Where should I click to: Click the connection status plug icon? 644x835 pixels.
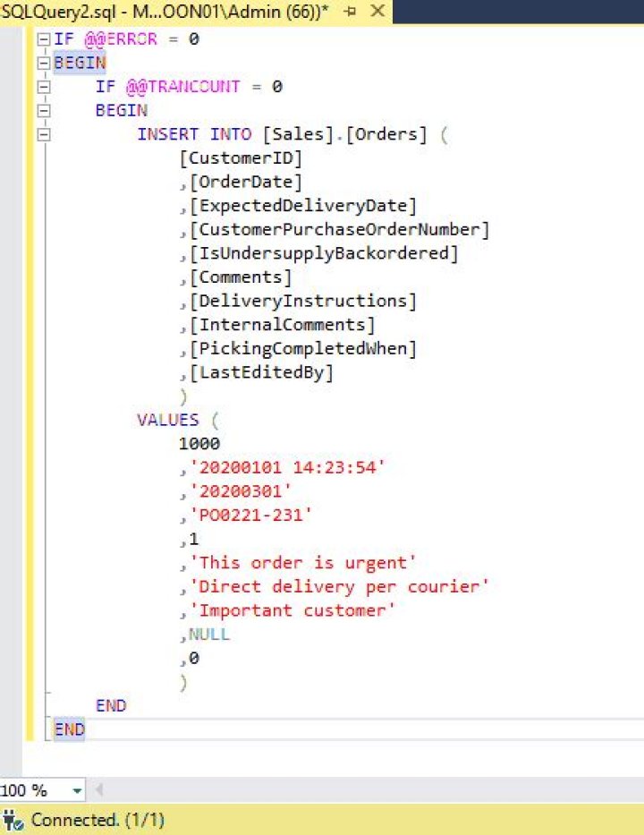pyautogui.click(x=13, y=819)
